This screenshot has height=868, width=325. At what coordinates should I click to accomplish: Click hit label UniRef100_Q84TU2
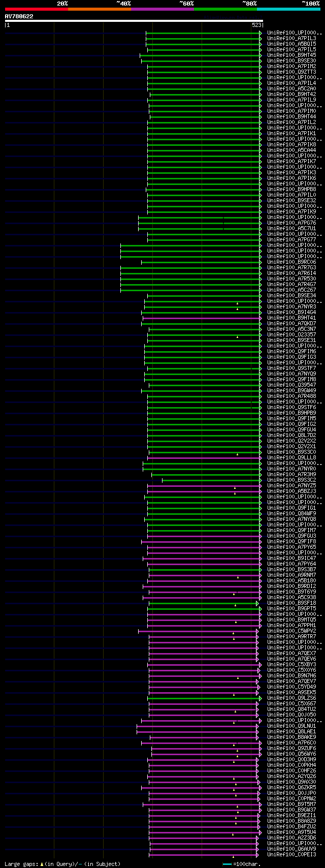(x=291, y=709)
